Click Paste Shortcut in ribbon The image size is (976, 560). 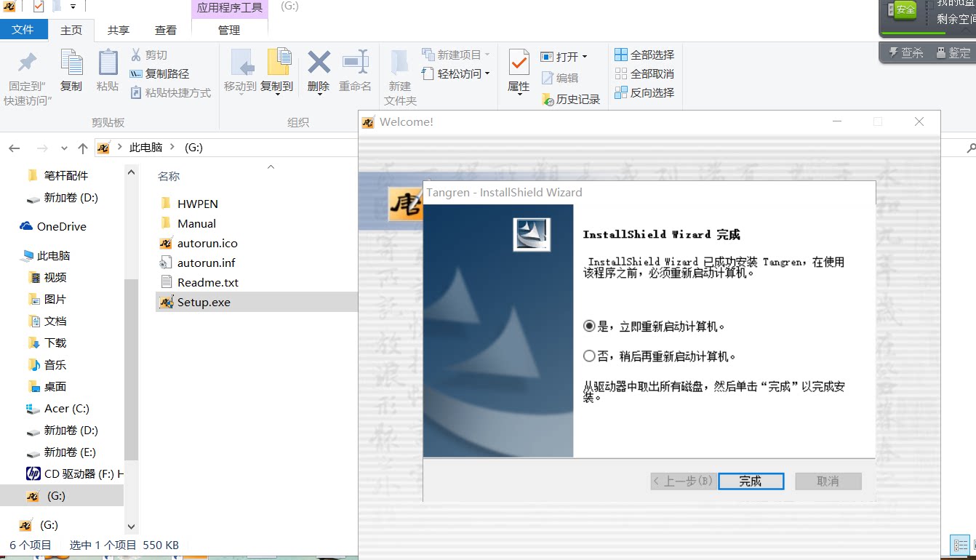(170, 92)
